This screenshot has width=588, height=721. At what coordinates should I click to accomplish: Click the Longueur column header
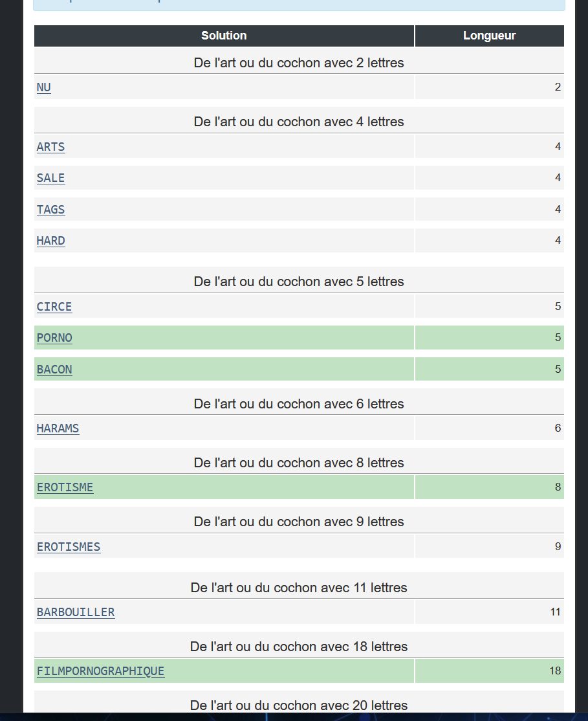click(489, 36)
